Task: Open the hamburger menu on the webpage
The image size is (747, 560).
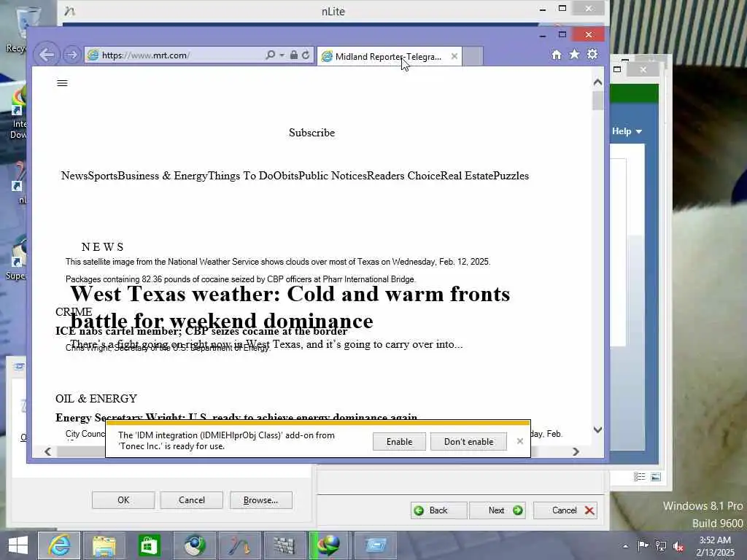Action: point(63,83)
